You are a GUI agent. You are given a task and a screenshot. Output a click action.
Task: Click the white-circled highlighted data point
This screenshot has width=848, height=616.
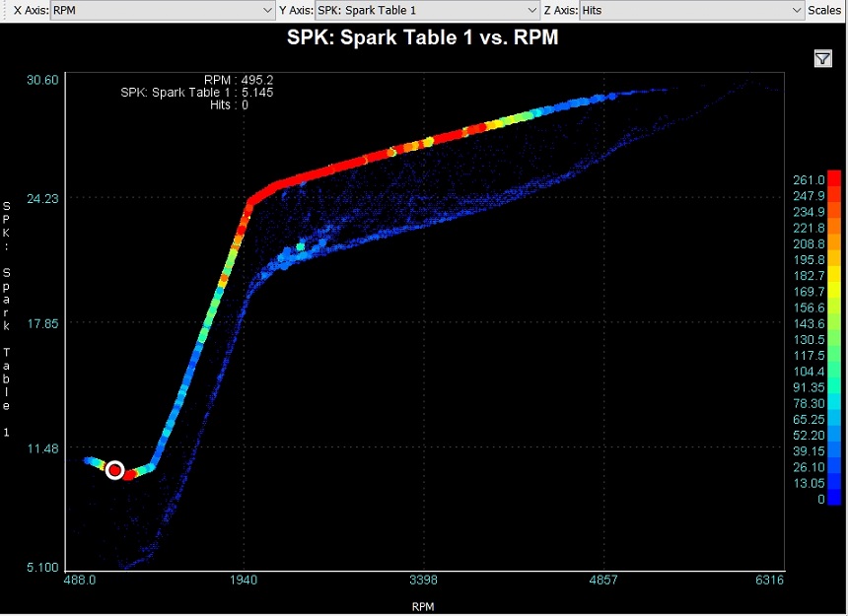pos(114,470)
